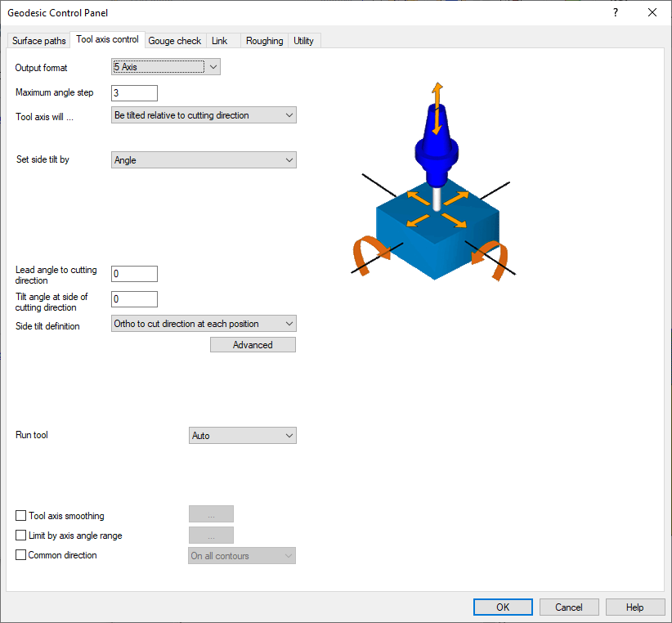
Task: Toggle Limit by axis angle range
Action: [x=20, y=536]
